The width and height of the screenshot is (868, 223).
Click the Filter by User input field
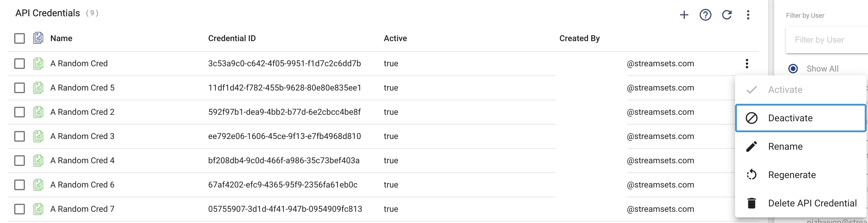pos(826,40)
